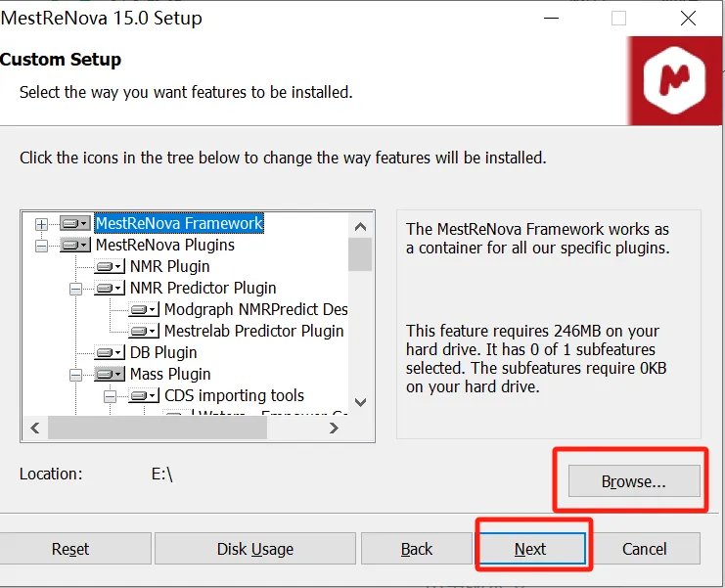Close the MestReNova Setup window
The width and height of the screenshot is (725, 588).
688,19
